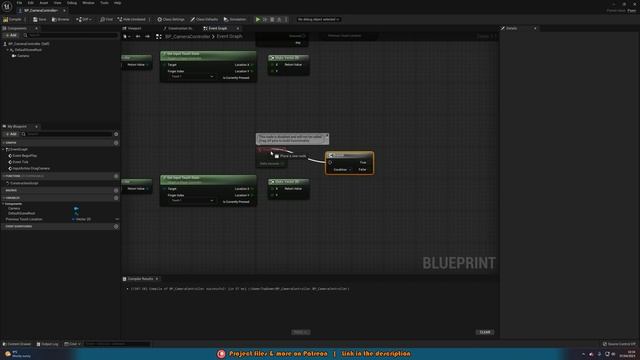Open the Window menu

click(x=88, y=3)
